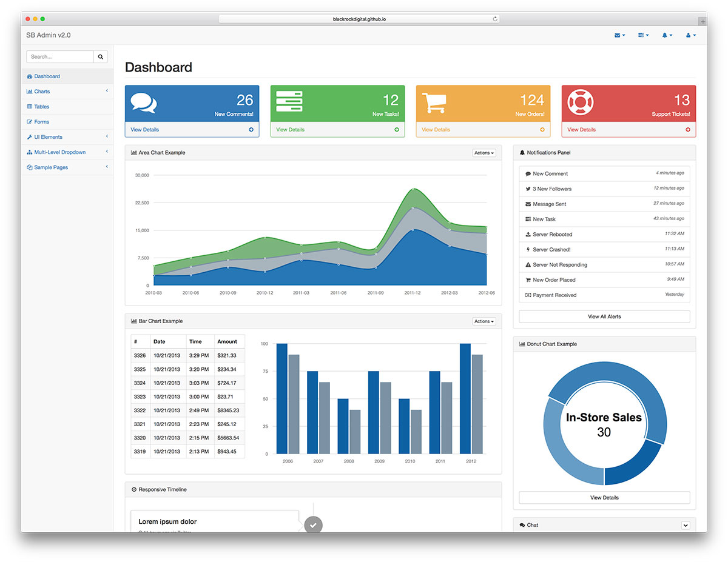Viewport: 728px width, 562px height.
Task: Click View Details under the donut chart
Action: click(604, 497)
